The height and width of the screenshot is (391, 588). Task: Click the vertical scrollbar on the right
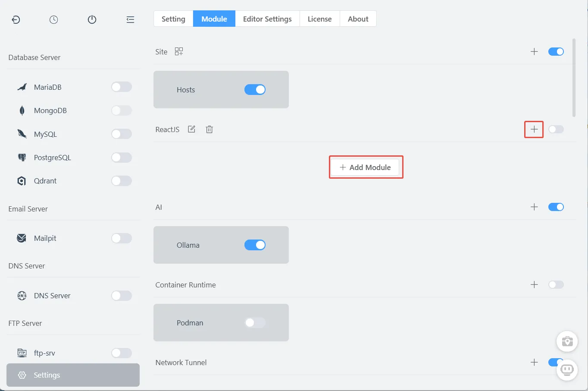(x=574, y=78)
